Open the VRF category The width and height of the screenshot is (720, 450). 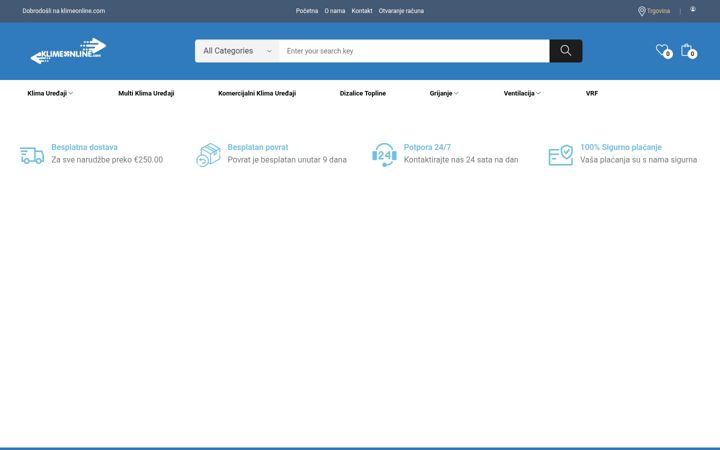[x=592, y=93]
